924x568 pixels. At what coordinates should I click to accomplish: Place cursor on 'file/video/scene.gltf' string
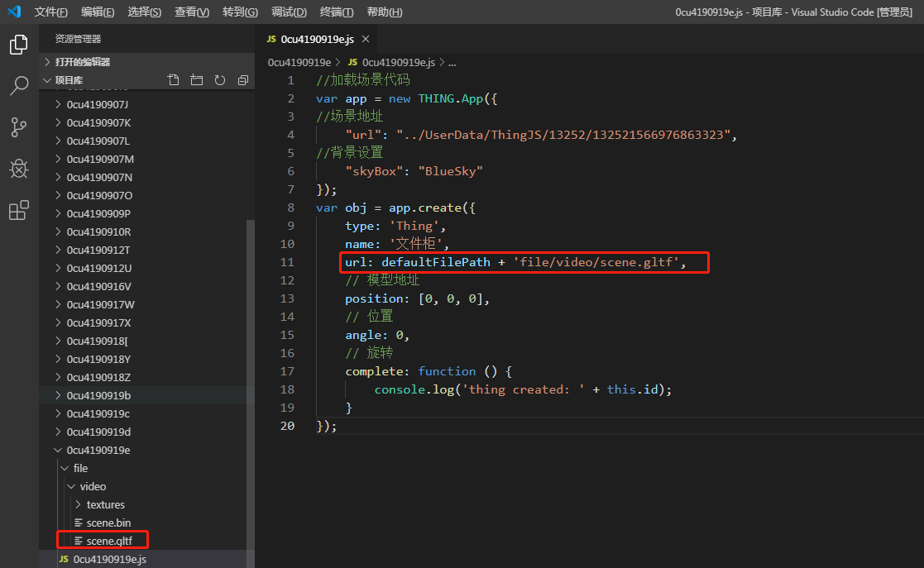[596, 262]
